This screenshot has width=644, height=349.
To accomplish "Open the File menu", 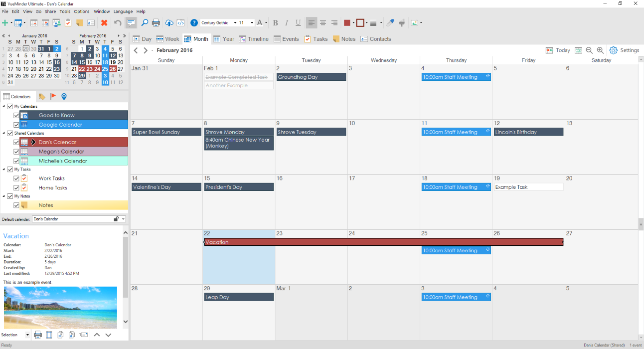I will (x=5, y=11).
